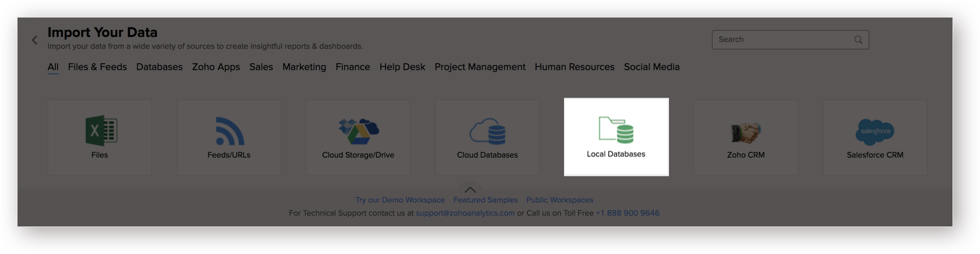Switch to the All tab
This screenshot has height=254, width=980.
point(53,67)
